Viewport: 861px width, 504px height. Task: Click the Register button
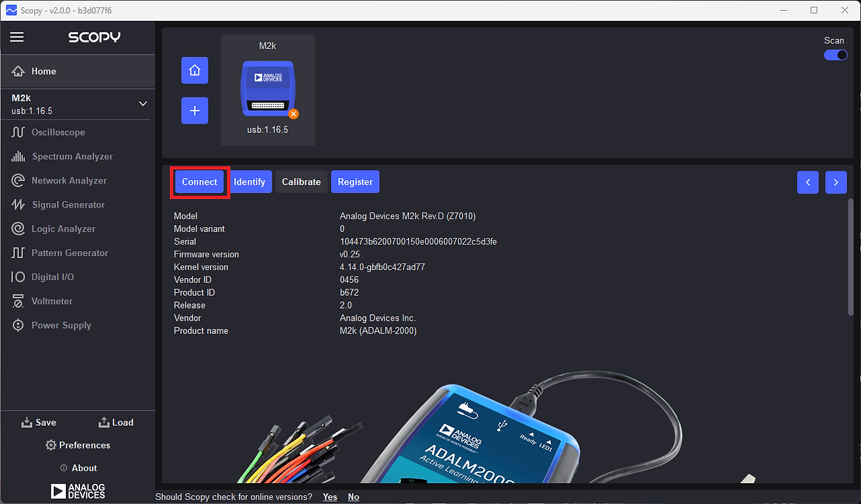coord(355,182)
